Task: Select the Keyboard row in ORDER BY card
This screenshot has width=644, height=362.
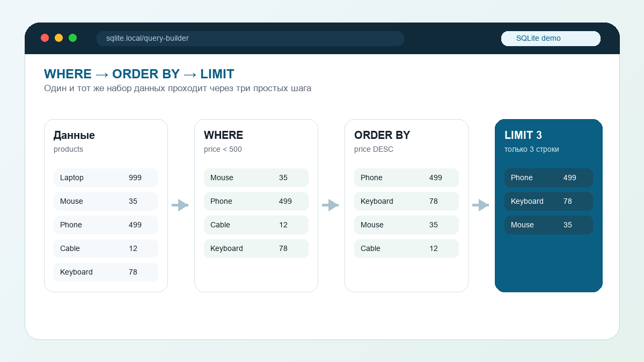Action: [x=406, y=201]
